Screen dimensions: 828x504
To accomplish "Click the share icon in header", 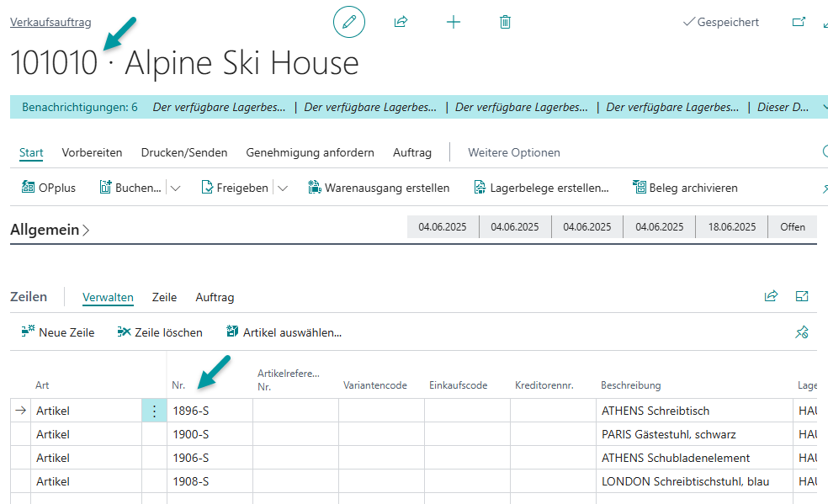I will (401, 22).
